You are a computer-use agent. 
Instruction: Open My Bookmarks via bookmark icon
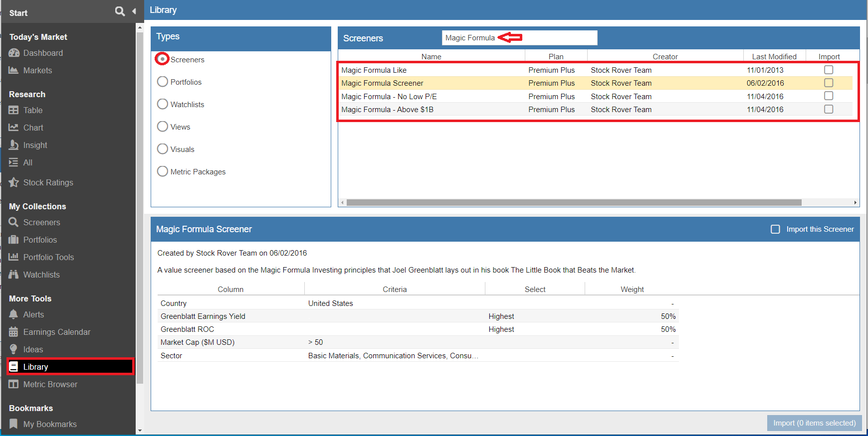point(14,424)
